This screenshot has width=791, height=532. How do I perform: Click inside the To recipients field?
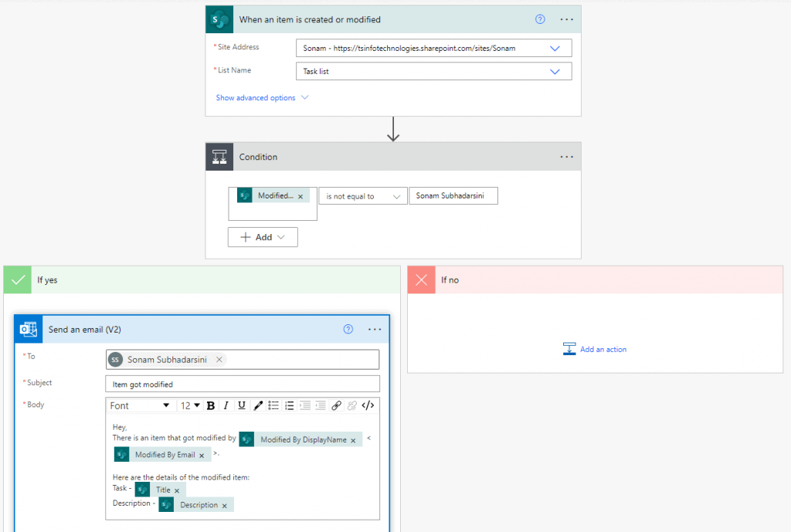tap(242, 360)
